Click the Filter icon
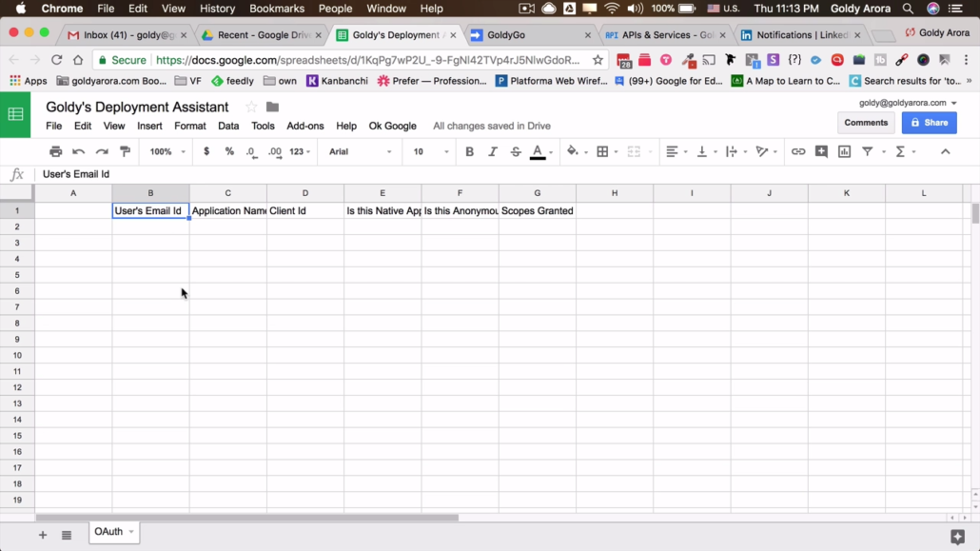Screen dimensions: 980x551 [868, 151]
